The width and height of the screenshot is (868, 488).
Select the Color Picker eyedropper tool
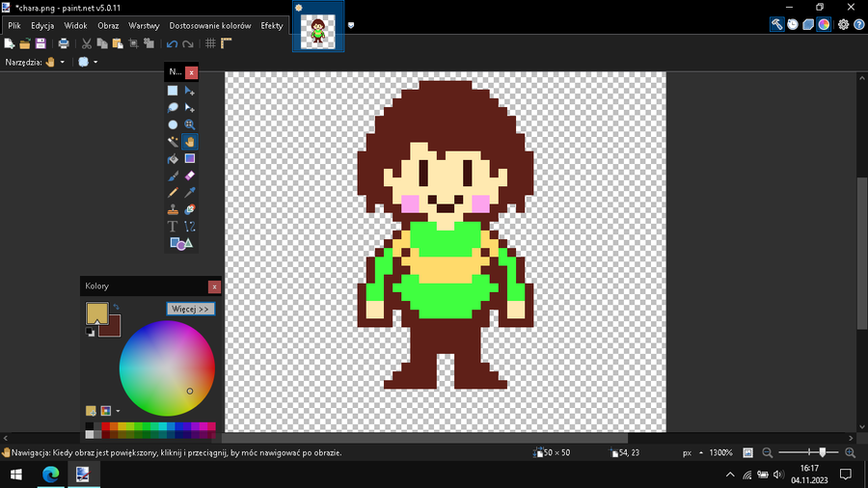pyautogui.click(x=190, y=193)
